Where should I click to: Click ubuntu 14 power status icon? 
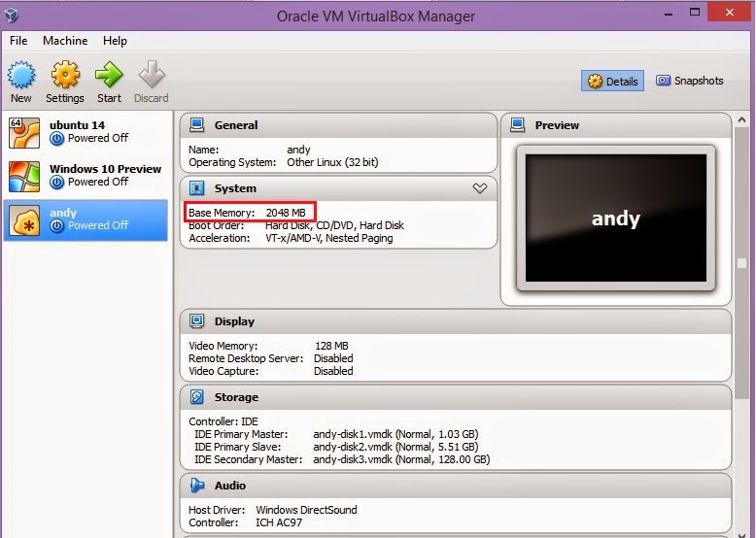(x=57, y=139)
